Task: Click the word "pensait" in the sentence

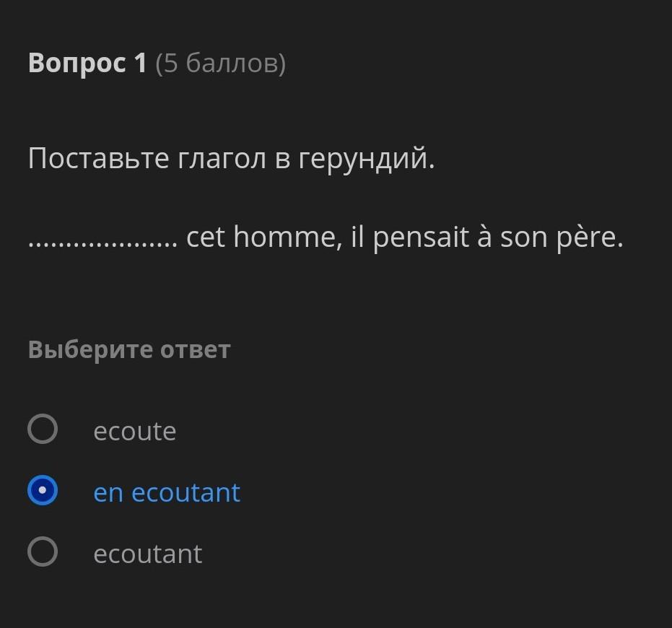Action: pos(421,237)
